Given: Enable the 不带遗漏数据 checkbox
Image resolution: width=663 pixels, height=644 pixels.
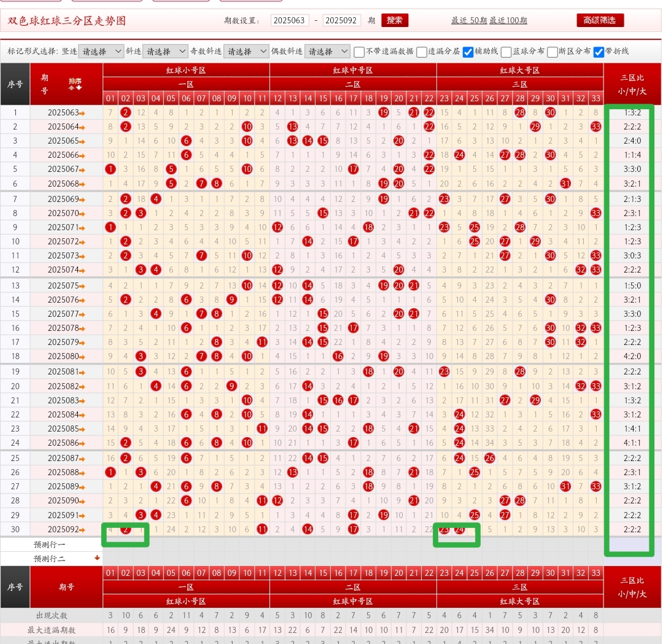Looking at the screenshot, I should click(x=359, y=52).
